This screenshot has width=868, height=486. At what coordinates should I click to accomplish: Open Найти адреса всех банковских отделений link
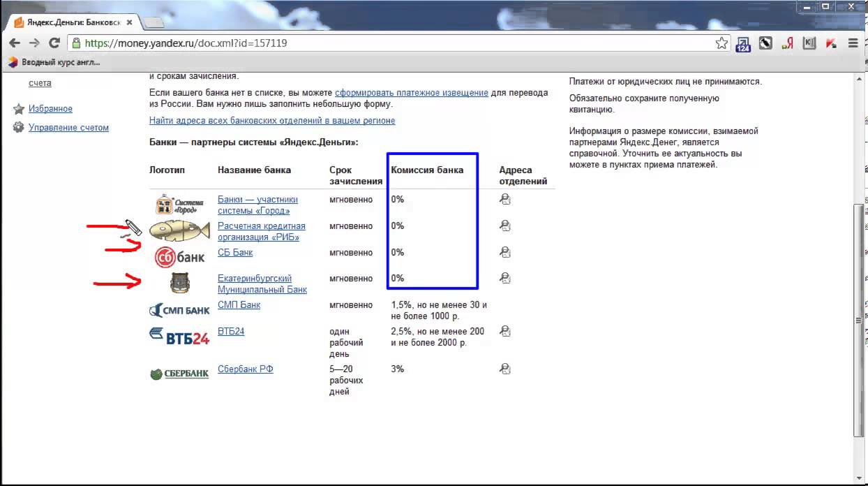click(x=272, y=121)
